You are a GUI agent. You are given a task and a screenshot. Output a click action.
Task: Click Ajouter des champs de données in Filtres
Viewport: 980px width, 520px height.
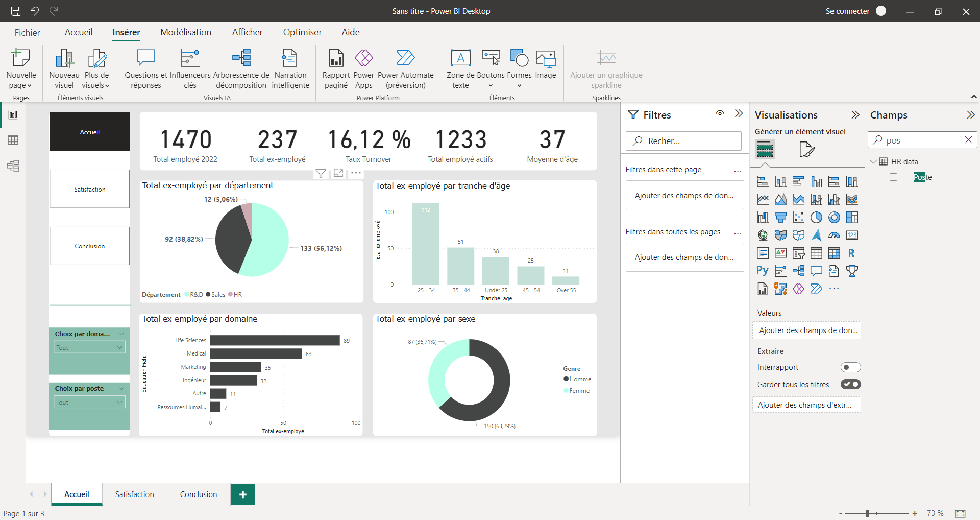[684, 195]
